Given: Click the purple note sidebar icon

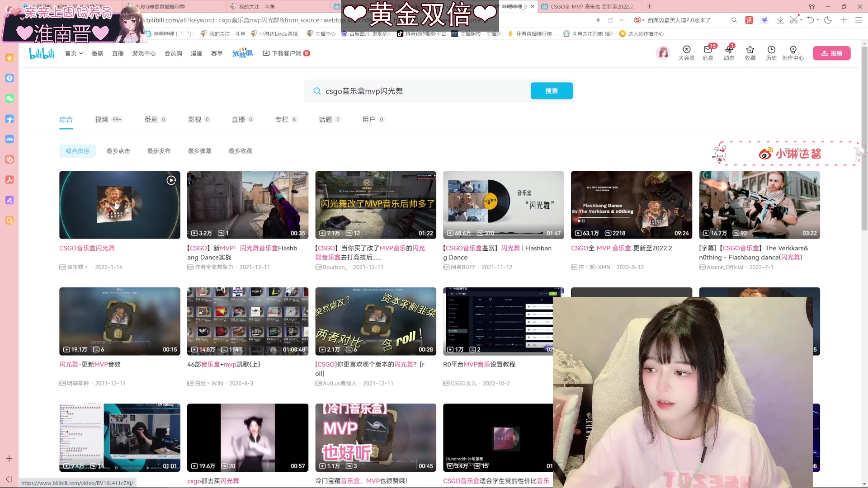Looking at the screenshot, I should pyautogui.click(x=9, y=200).
